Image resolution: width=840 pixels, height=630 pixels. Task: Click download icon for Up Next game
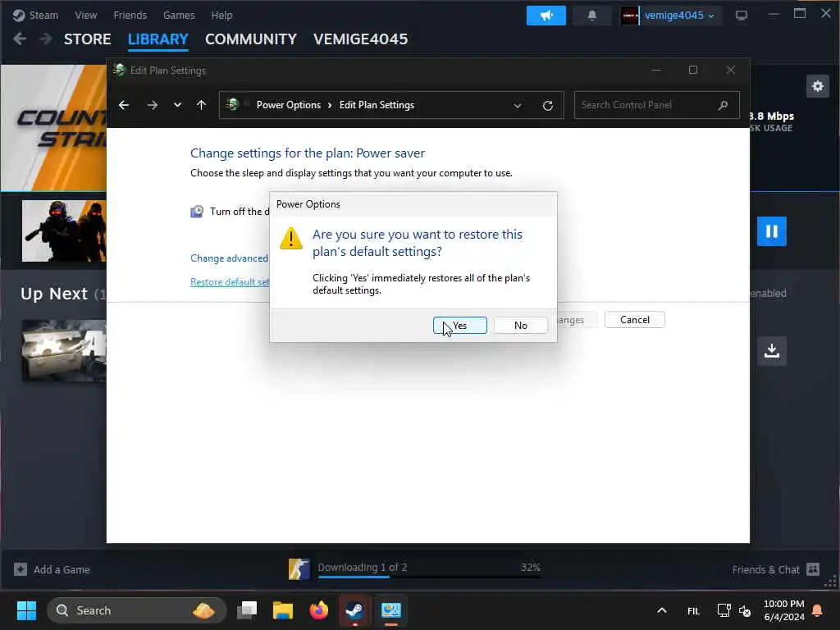[x=771, y=351]
